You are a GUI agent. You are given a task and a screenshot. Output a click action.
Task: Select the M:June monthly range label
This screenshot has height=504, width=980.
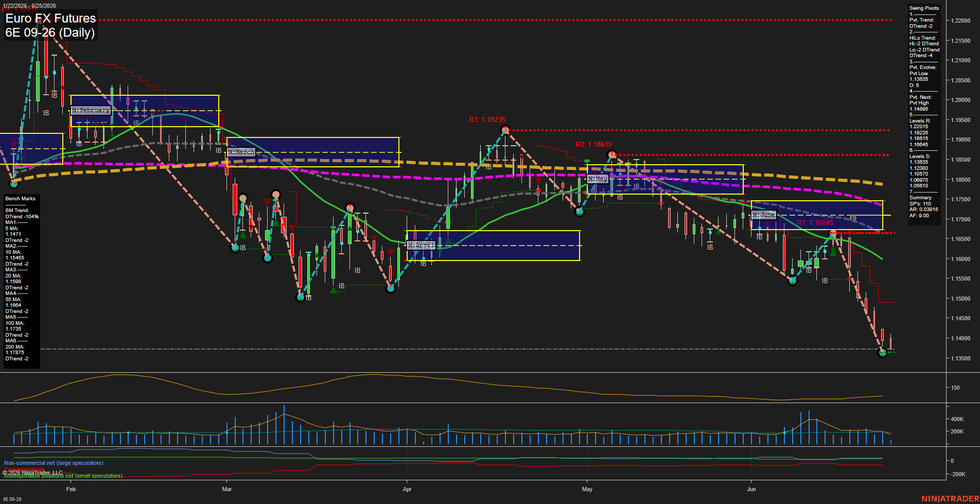763,215
